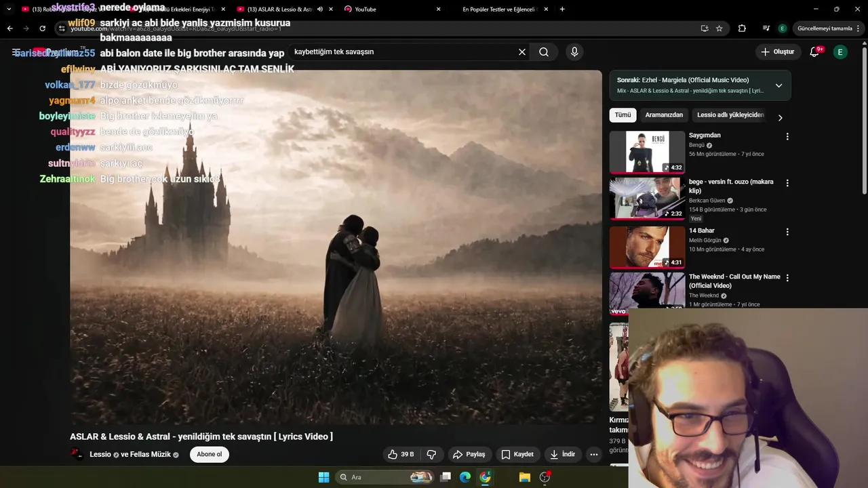Mute the ASLAR & Lessio tab audio
868x488 pixels.
[x=320, y=9]
